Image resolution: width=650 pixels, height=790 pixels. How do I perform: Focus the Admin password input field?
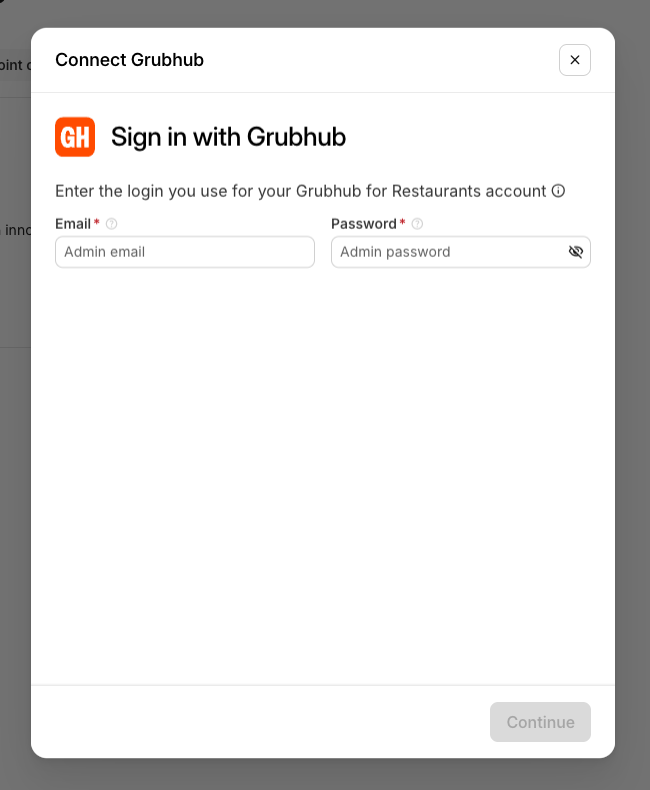click(448, 252)
